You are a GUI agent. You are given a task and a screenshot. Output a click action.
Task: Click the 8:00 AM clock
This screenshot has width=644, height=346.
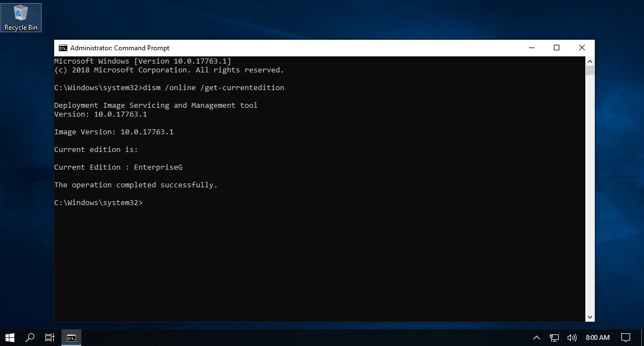598,337
